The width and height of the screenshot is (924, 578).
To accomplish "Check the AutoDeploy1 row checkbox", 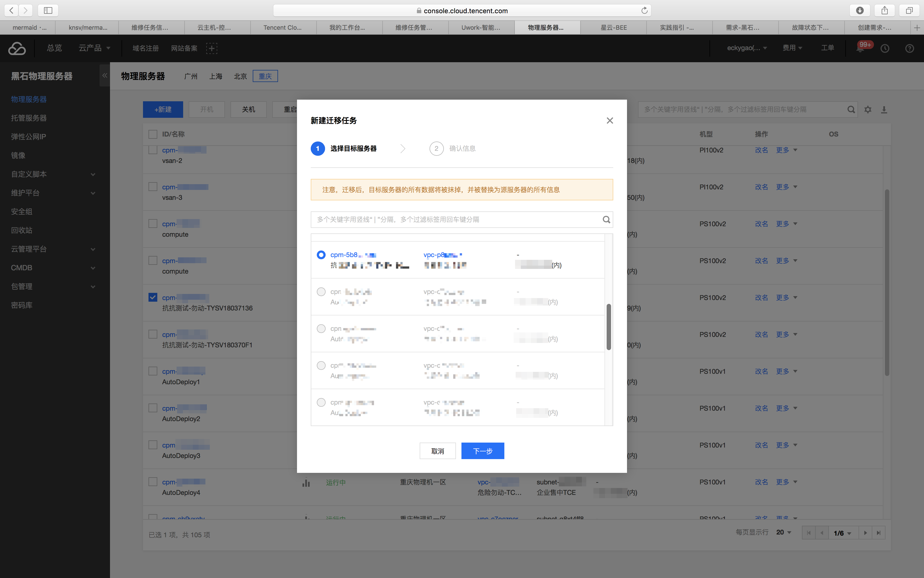I will tap(153, 371).
